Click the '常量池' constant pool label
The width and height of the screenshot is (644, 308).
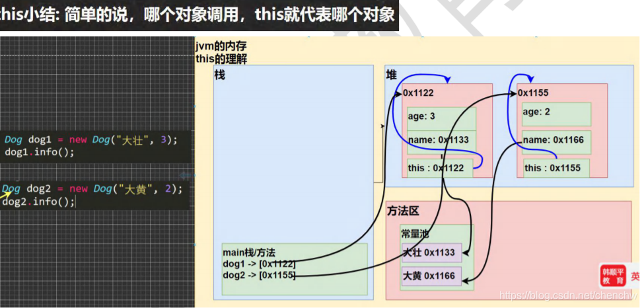tap(415, 233)
